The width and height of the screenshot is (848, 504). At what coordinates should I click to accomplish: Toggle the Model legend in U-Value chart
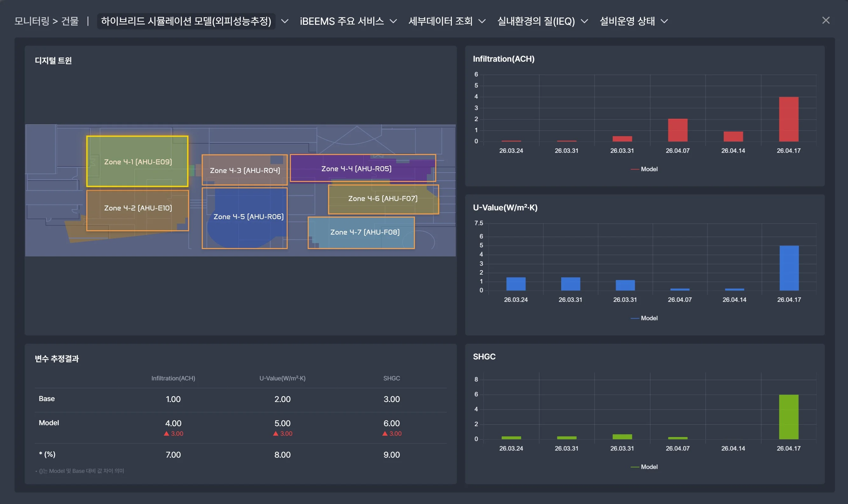point(644,318)
